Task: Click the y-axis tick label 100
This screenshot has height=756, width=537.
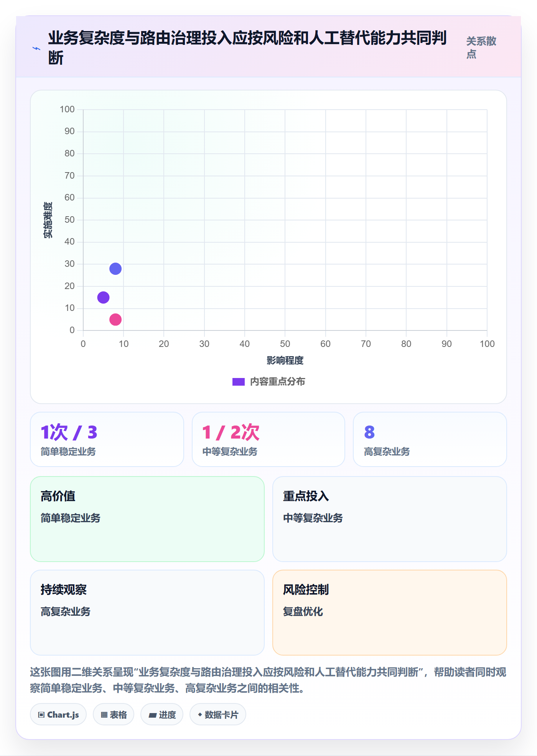Action: click(x=67, y=109)
